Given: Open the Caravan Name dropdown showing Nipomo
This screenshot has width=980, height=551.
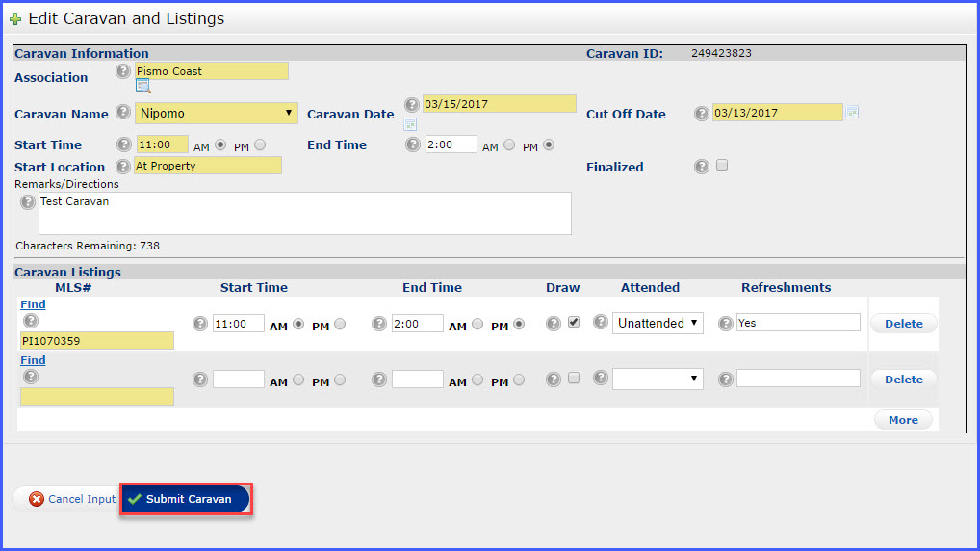Looking at the screenshot, I should pos(217,114).
